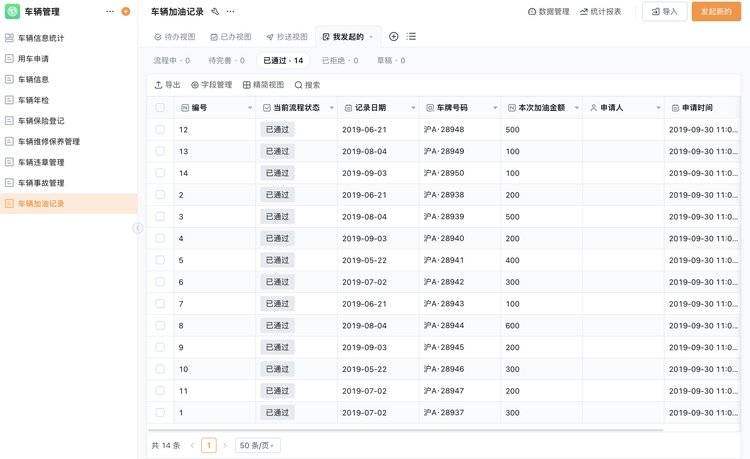Switch to the 待办视图 tab
Image resolution: width=750 pixels, height=459 pixels.
coord(174,36)
